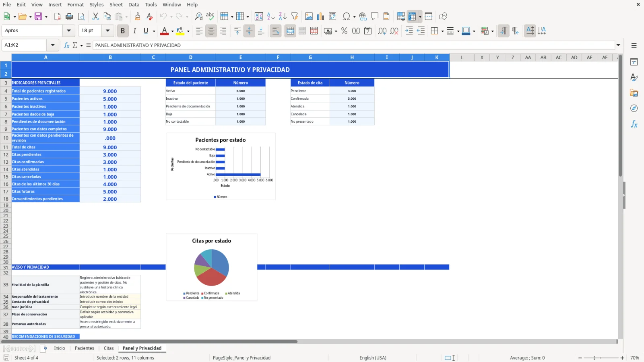
Task: Apply the yellow highlight background color
Action: point(180,31)
